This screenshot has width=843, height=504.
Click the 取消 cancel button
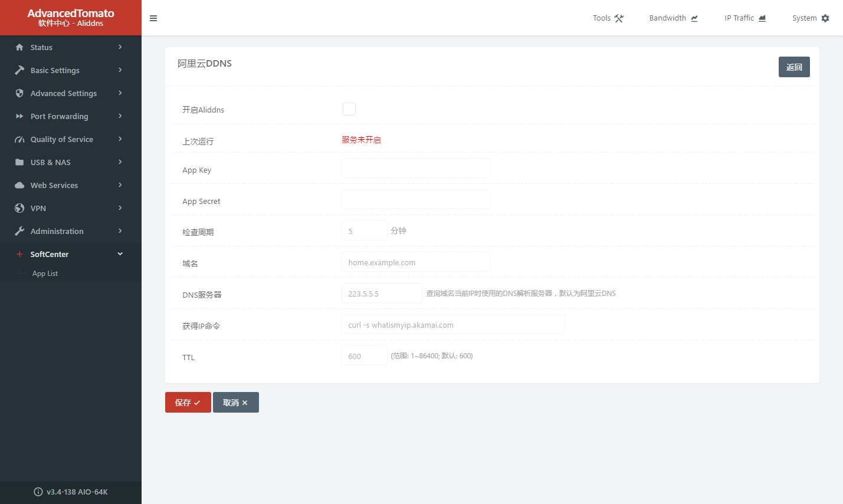235,403
